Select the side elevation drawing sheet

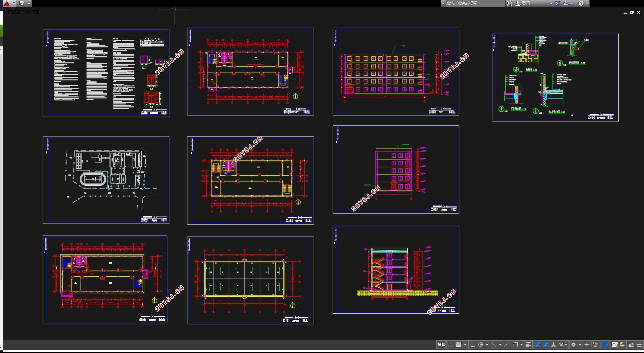click(396, 169)
